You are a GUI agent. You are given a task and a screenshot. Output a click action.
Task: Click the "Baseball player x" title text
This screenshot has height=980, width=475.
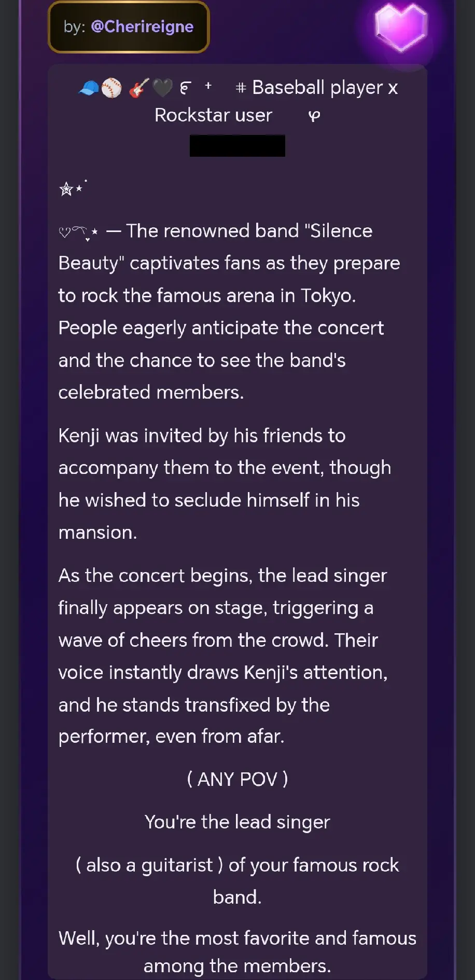(325, 88)
